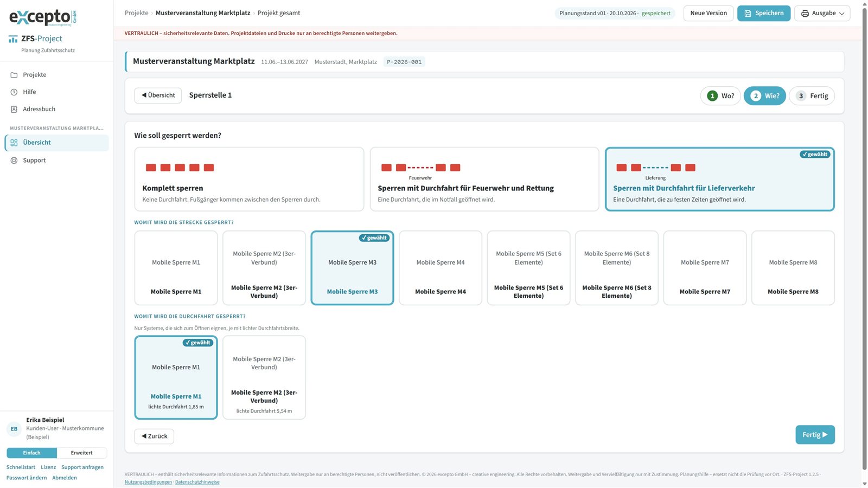Select Komplett sperren option
868x488 pixels.
pyautogui.click(x=249, y=179)
